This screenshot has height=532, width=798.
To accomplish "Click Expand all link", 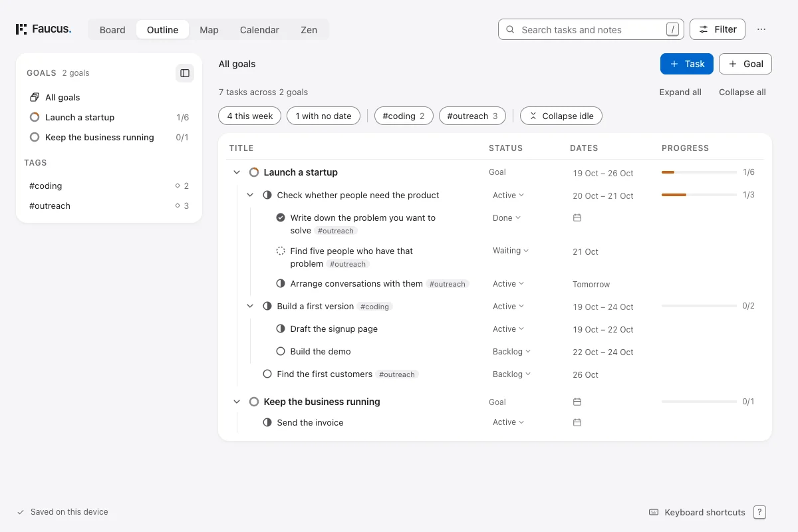I will pyautogui.click(x=680, y=92).
